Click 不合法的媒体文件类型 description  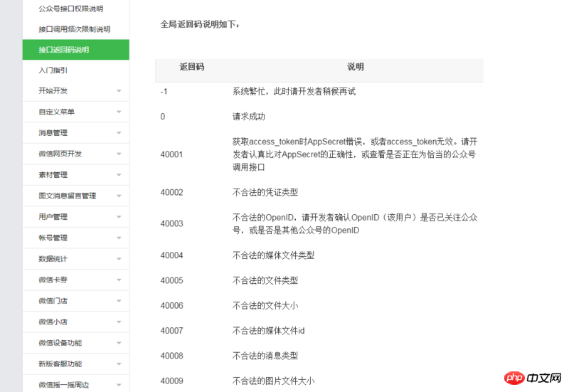273,255
